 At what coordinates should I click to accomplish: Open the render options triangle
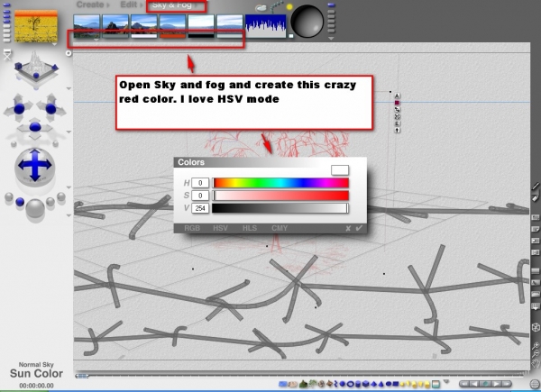pyautogui.click(x=69, y=215)
